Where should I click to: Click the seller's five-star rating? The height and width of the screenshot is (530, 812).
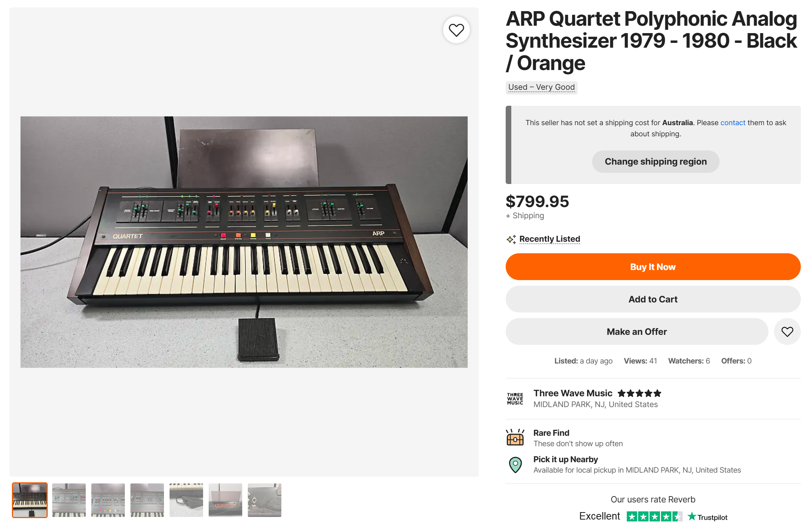[639, 393]
